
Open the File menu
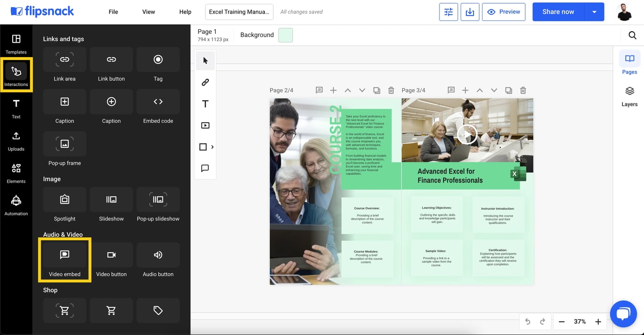tap(113, 12)
